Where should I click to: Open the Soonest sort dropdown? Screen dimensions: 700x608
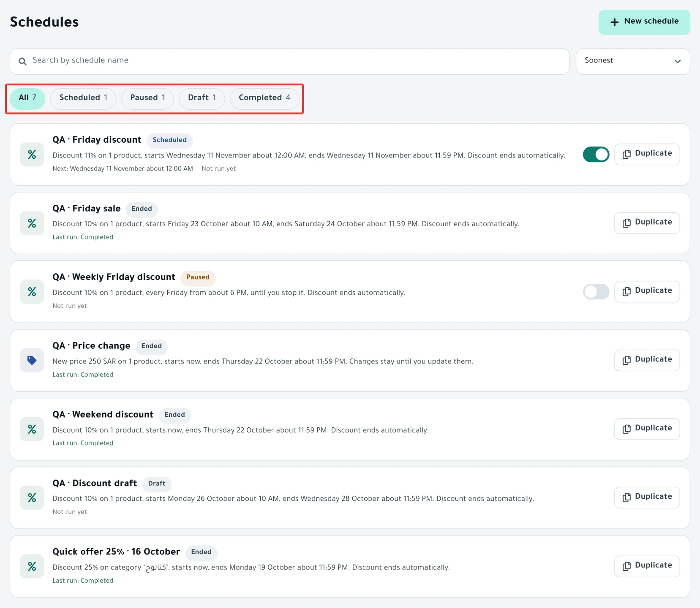pyautogui.click(x=633, y=62)
